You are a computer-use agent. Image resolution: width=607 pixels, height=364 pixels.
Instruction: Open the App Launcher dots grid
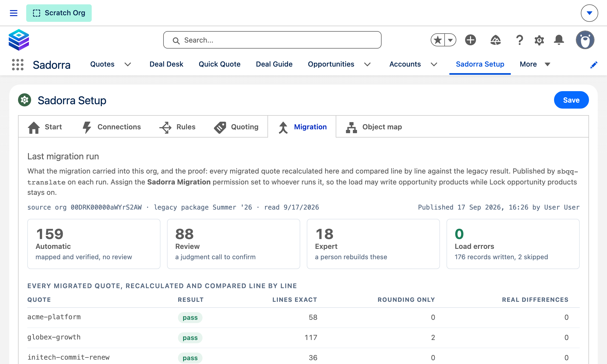point(18,65)
